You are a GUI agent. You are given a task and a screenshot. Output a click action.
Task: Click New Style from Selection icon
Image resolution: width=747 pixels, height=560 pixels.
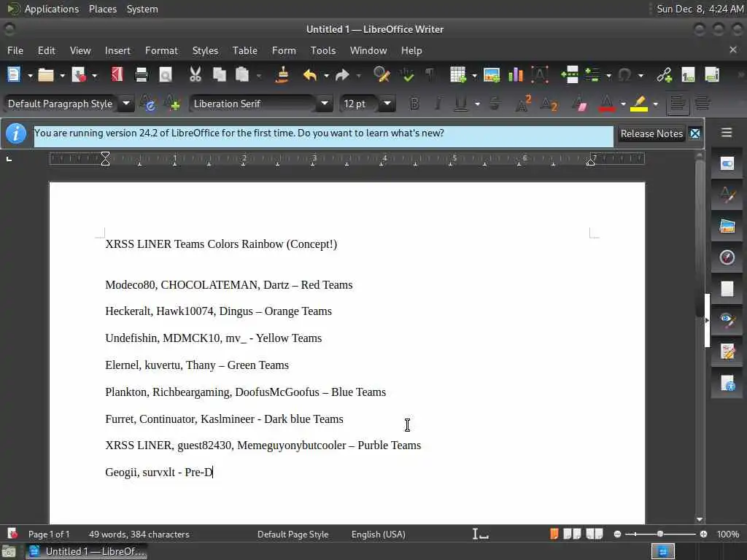pyautogui.click(x=171, y=104)
